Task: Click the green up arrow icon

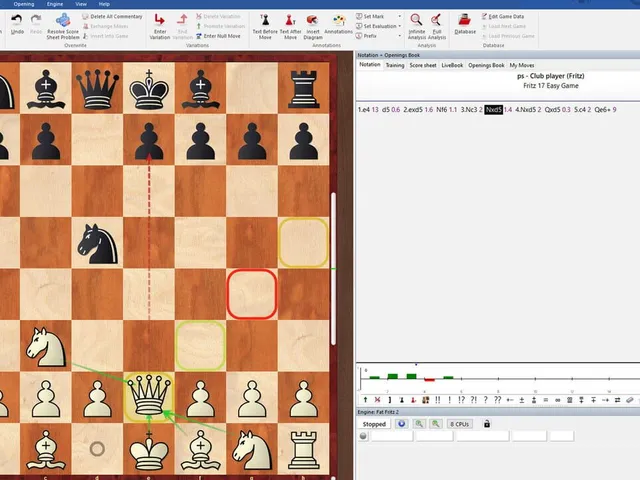Action: pyautogui.click(x=365, y=400)
